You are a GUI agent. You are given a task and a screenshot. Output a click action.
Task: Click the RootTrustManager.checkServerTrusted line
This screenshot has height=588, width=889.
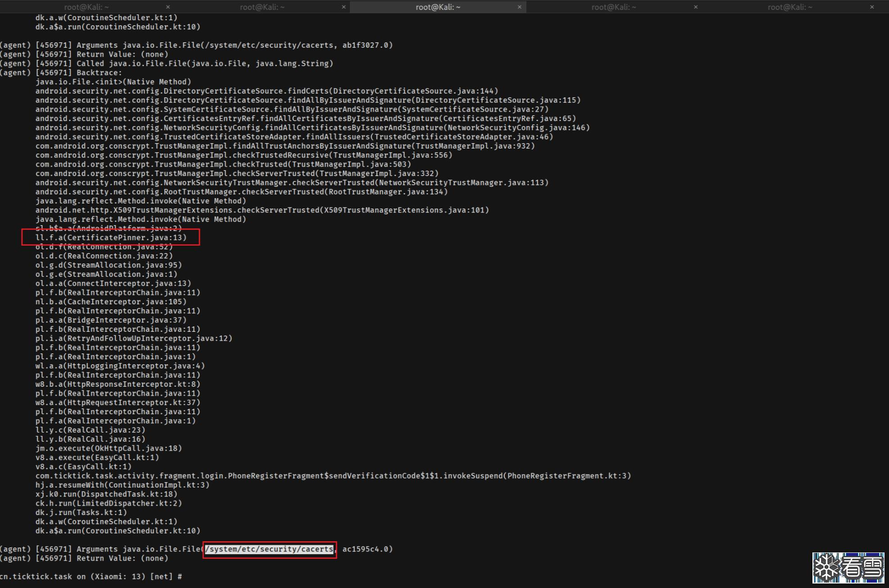[x=241, y=192]
